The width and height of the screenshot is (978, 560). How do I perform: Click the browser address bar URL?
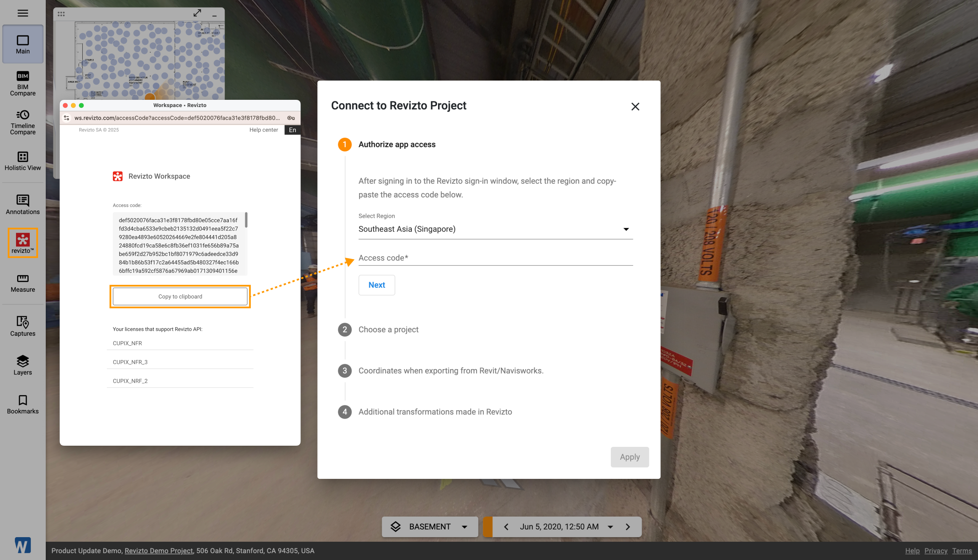pos(177,118)
